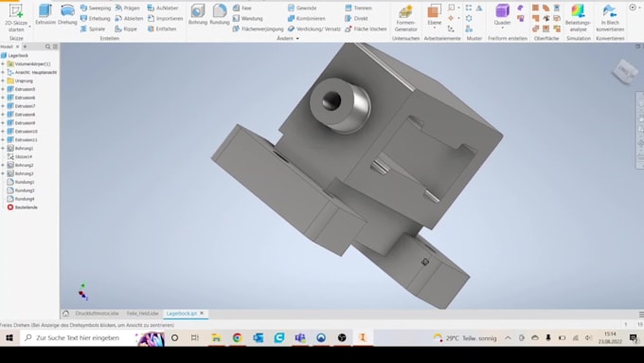The image size is (644, 363).
Task: Open the model browser hamburger menu
Action: (x=55, y=46)
